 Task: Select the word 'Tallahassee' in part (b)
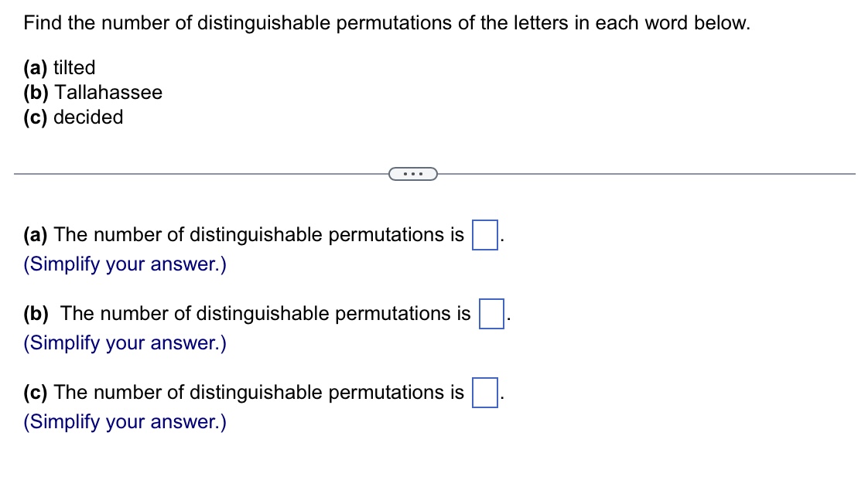coord(108,93)
